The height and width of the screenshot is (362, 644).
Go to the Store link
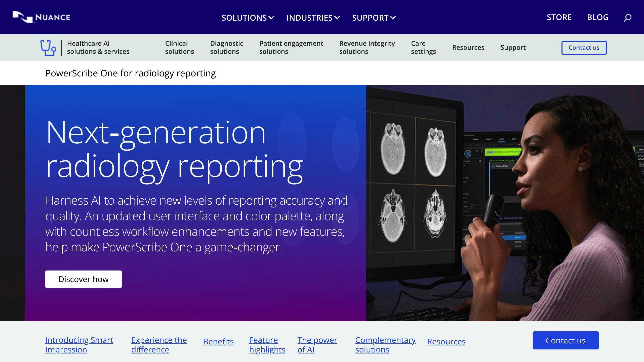coord(559,17)
